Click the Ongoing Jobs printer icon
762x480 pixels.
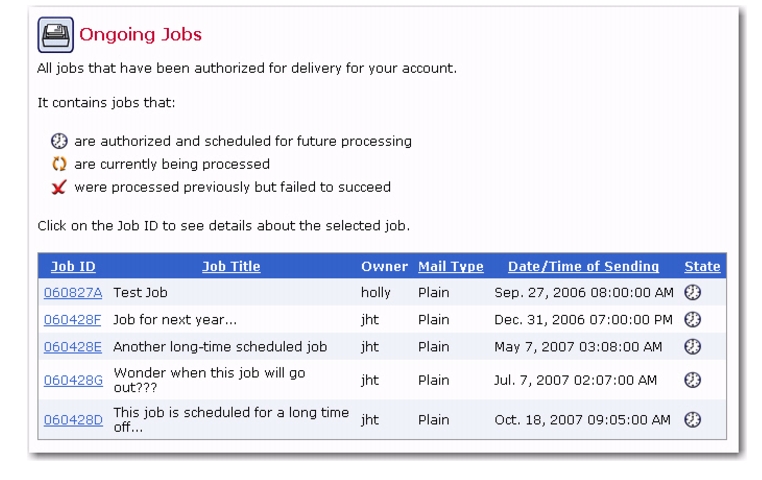[55, 35]
